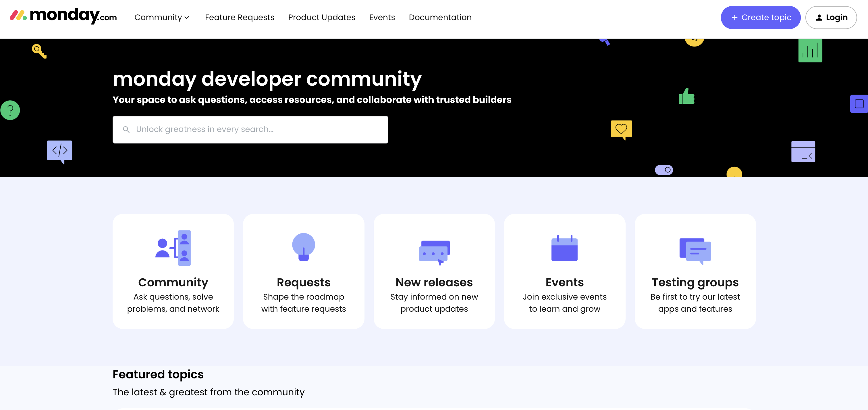Click the magnifier icon in search box

[x=126, y=129]
